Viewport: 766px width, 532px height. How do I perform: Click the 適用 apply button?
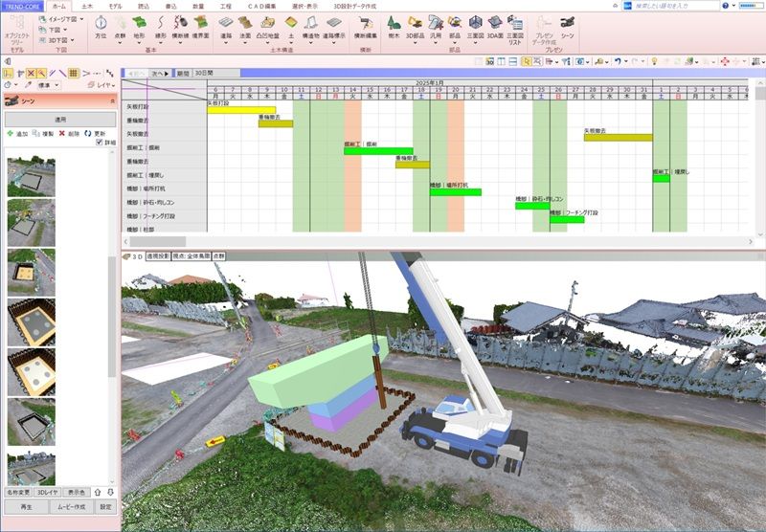[59, 121]
